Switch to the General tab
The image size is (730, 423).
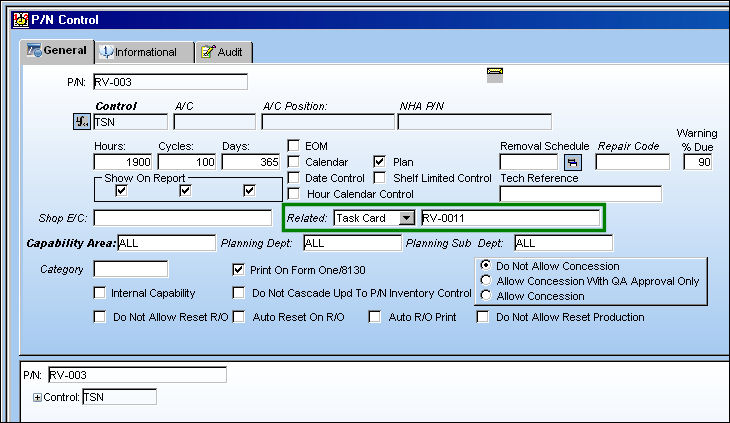pos(57,51)
